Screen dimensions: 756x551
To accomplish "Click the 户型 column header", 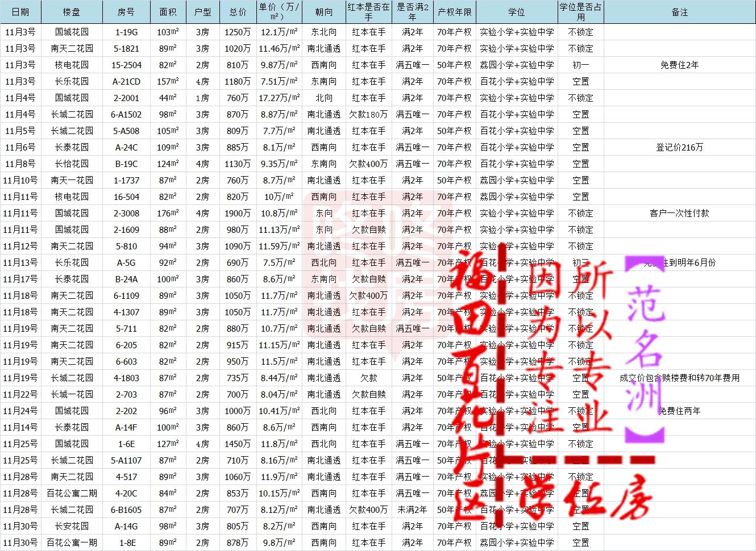I will (x=202, y=12).
